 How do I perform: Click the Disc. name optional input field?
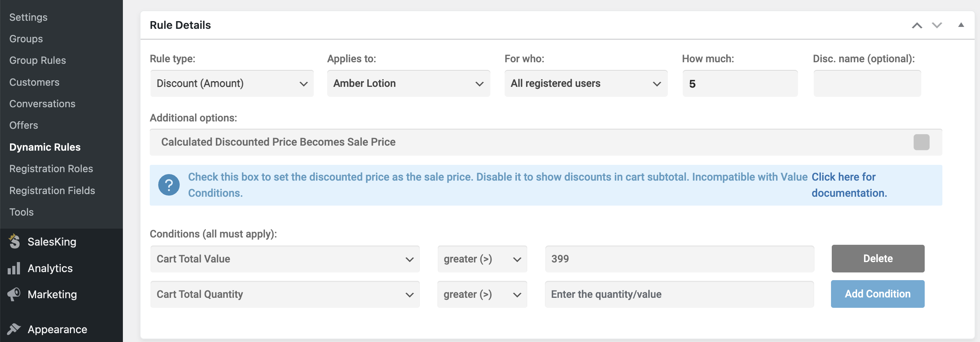point(867,83)
